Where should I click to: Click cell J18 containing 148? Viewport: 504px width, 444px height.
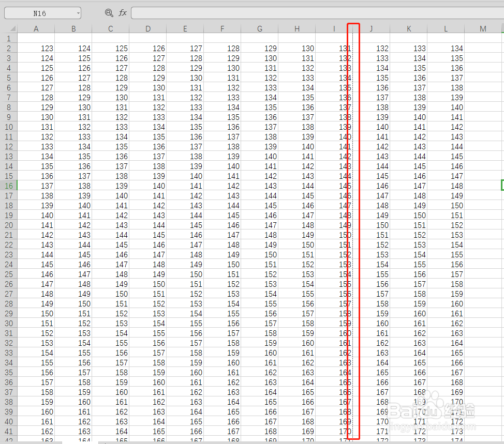(x=372, y=206)
